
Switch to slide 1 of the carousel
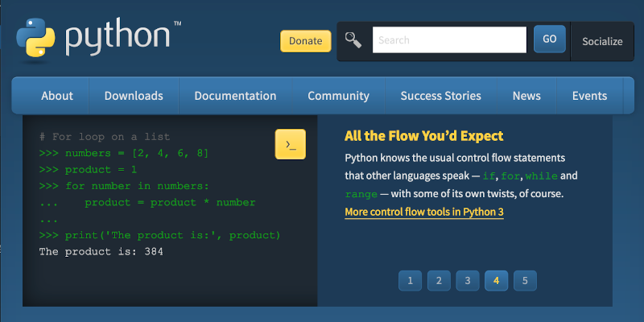click(x=410, y=280)
